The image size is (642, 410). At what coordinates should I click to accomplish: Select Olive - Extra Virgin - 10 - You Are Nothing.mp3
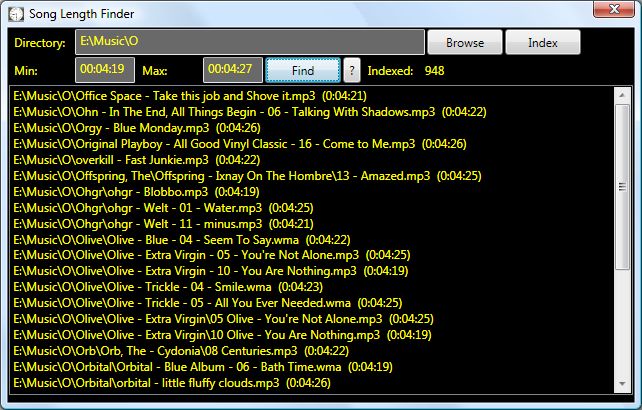210,271
